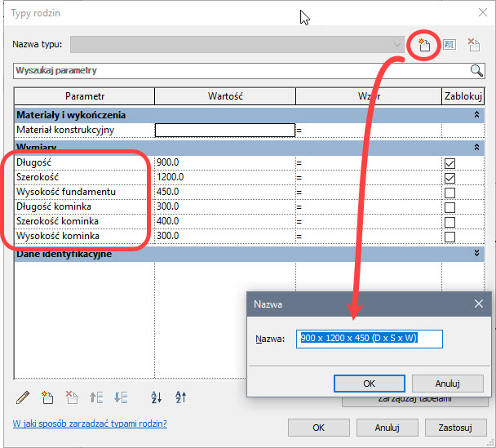Image resolution: width=496 pixels, height=448 pixels.
Task: Click the Parametr column header
Action: 85,96
